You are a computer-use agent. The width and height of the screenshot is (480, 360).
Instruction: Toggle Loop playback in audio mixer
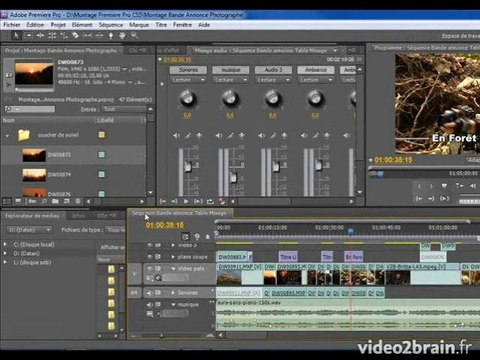click(210, 201)
